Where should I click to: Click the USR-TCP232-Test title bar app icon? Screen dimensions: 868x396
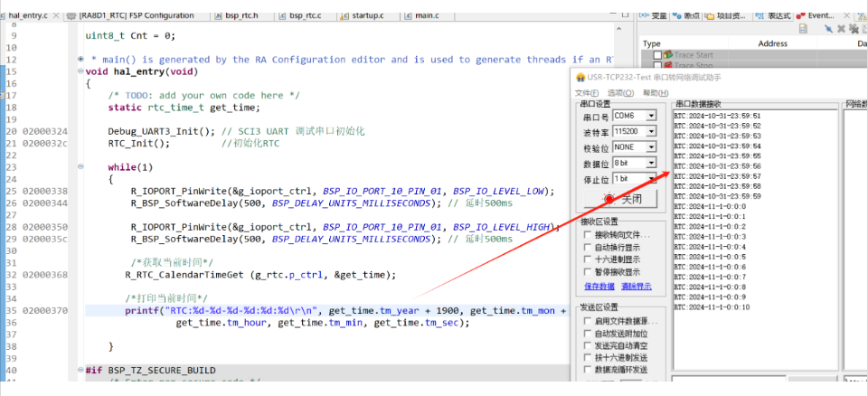pyautogui.click(x=580, y=78)
